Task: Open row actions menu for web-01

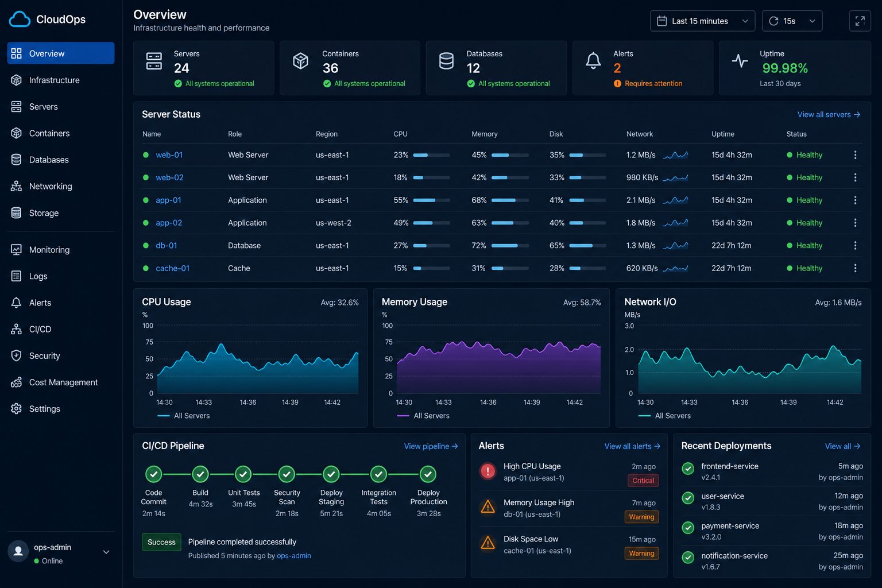Action: point(855,155)
